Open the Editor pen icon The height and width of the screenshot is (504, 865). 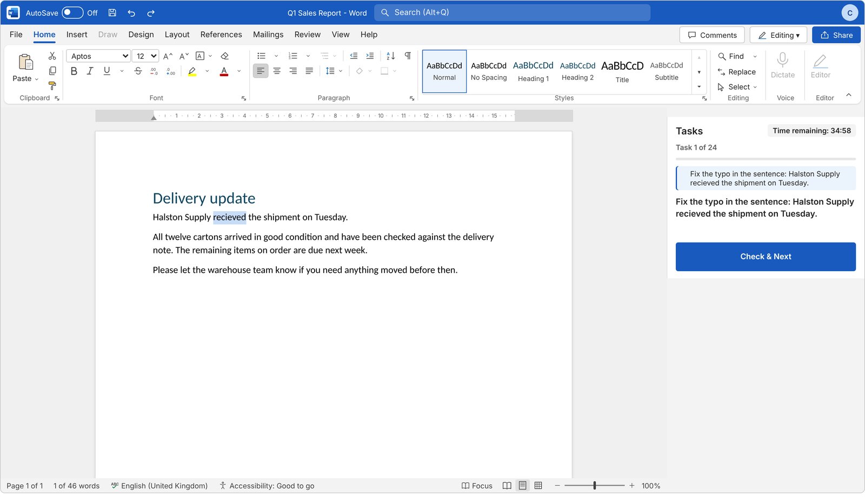pyautogui.click(x=820, y=61)
